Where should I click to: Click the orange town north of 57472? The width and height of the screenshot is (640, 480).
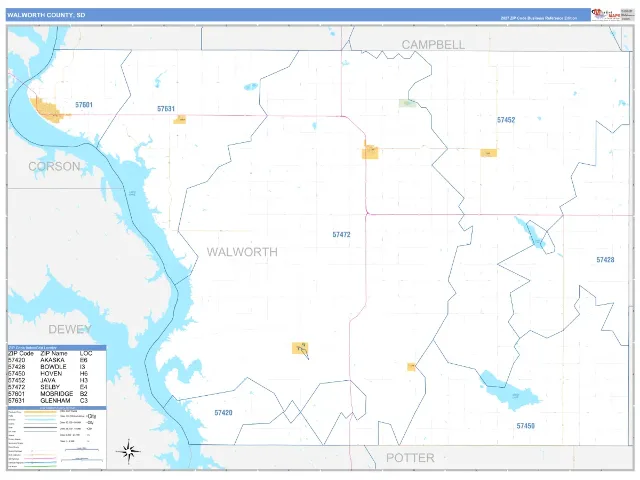(x=370, y=151)
